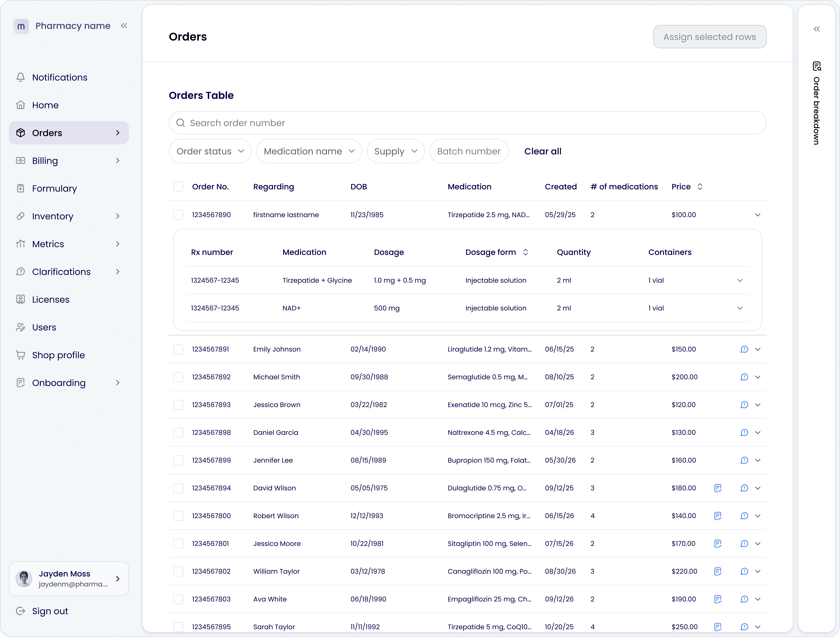The width and height of the screenshot is (840, 637).
Task: Click Jayden Moss avatar picture
Action: (24, 579)
